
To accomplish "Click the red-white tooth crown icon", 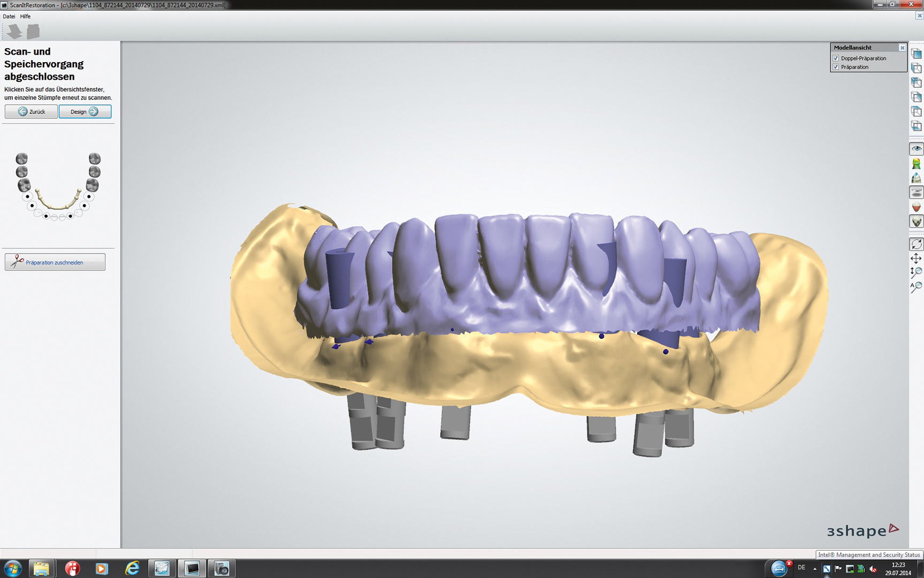I will (916, 207).
